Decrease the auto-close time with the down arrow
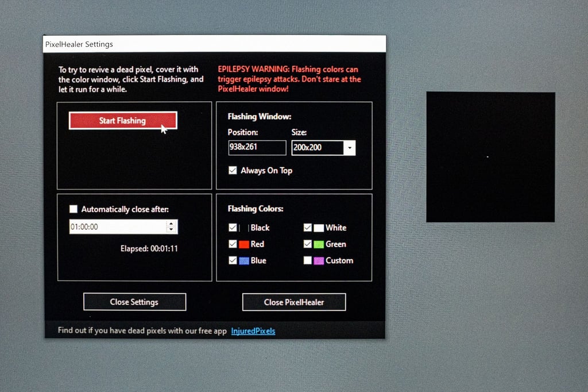The width and height of the screenshot is (588, 392). [x=171, y=230]
